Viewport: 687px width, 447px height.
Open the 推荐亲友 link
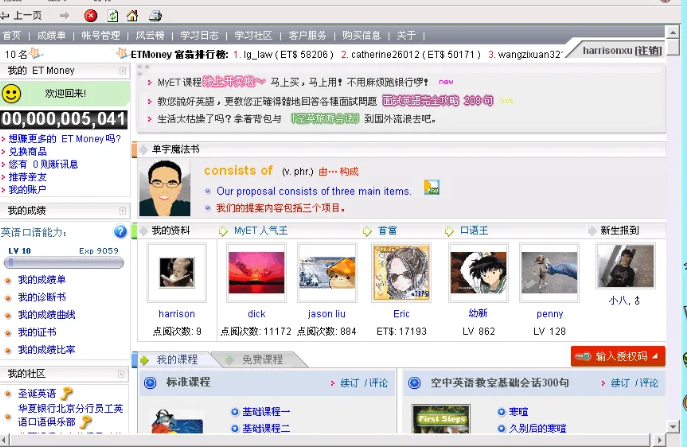pyautogui.click(x=28, y=177)
